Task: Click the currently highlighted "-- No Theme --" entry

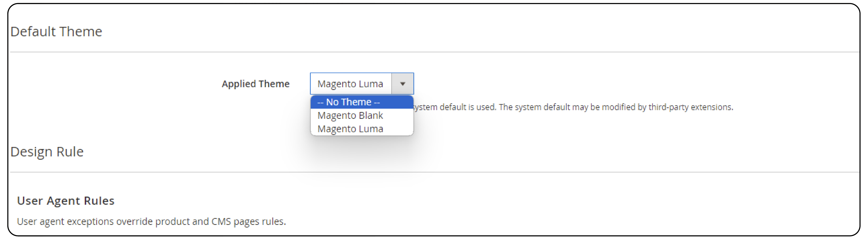Action: coord(348,102)
